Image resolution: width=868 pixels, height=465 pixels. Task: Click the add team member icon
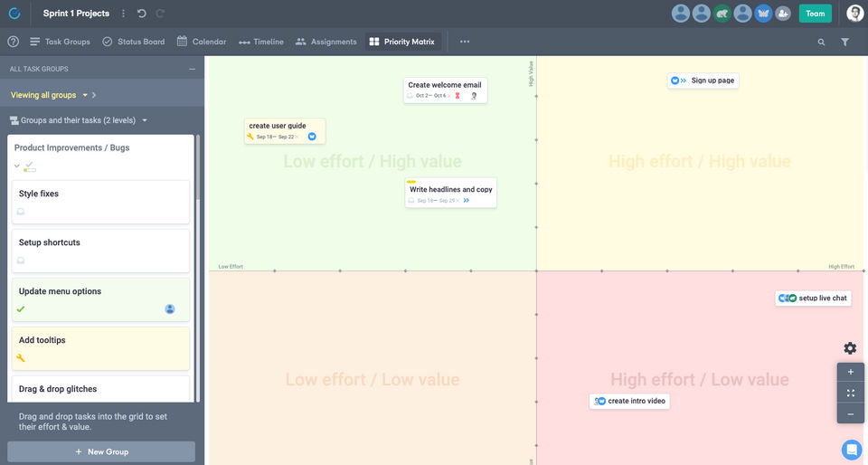click(x=783, y=14)
